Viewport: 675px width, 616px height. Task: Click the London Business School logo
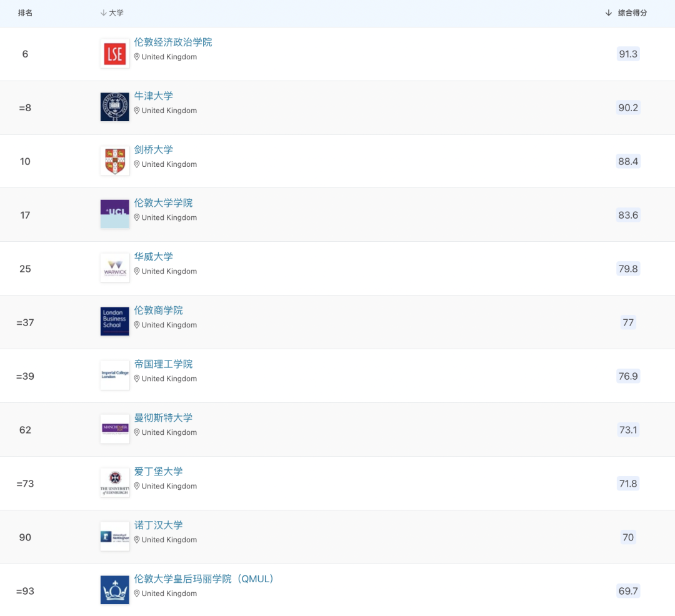point(114,321)
